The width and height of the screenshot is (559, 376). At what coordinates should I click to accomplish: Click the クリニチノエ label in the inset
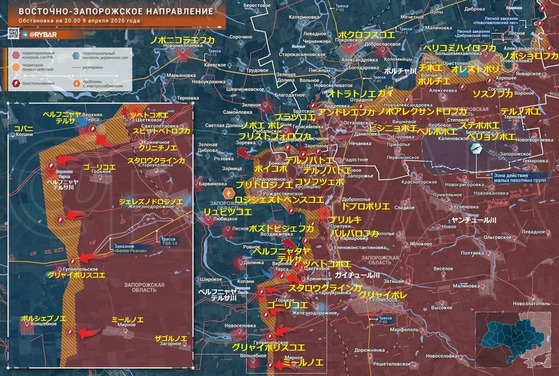[x=158, y=148]
